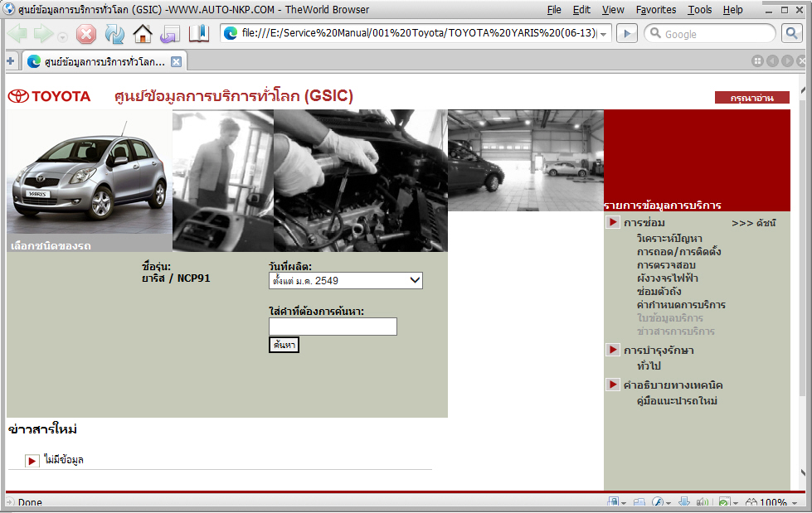Open ผังวงจรไฟฟ้า wiring diagram link

pos(668,278)
